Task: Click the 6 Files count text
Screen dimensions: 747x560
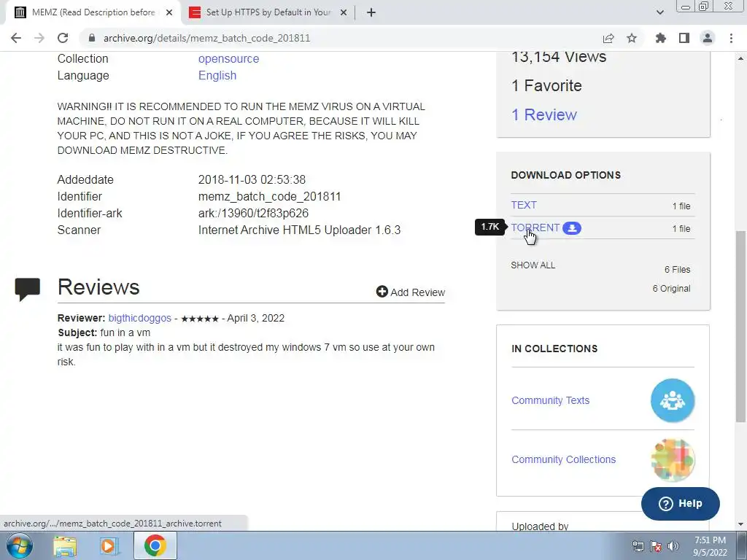Action: (x=678, y=270)
